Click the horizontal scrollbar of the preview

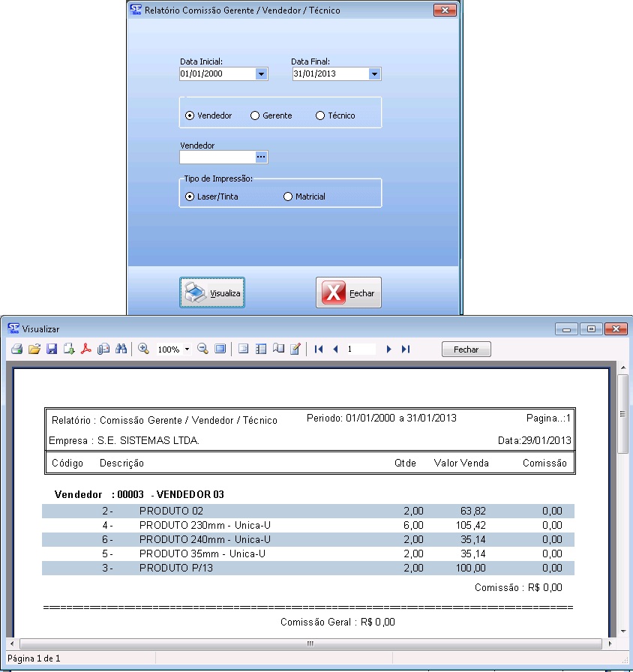pyautogui.click(x=310, y=643)
